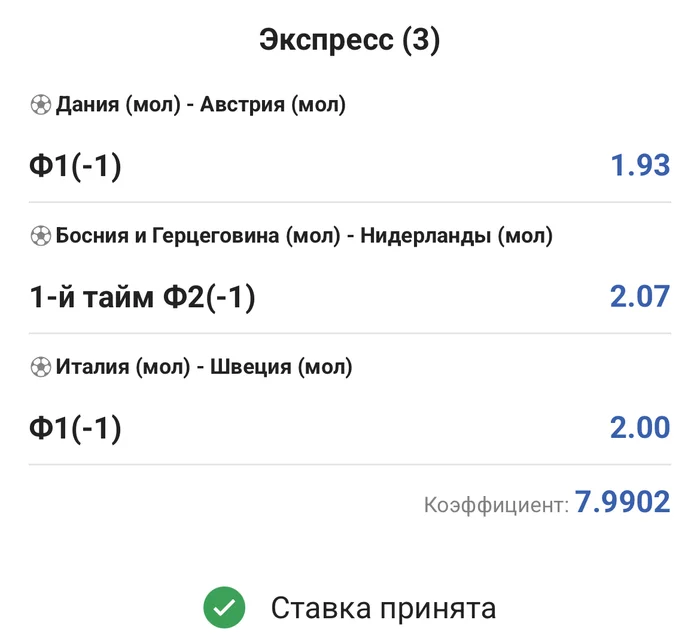
Task: Click the Экспресс (3) title
Action: click(350, 41)
